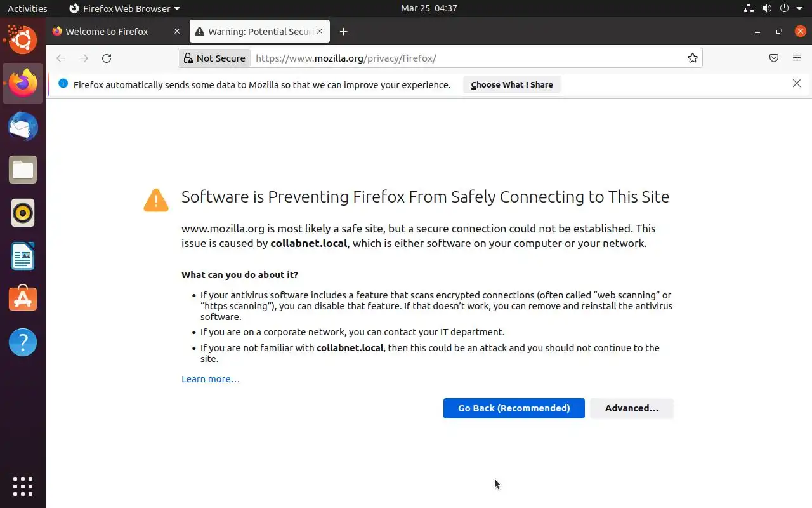Screen dimensions: 812x508
Task: Open the Activities overview
Action: click(x=27, y=8)
